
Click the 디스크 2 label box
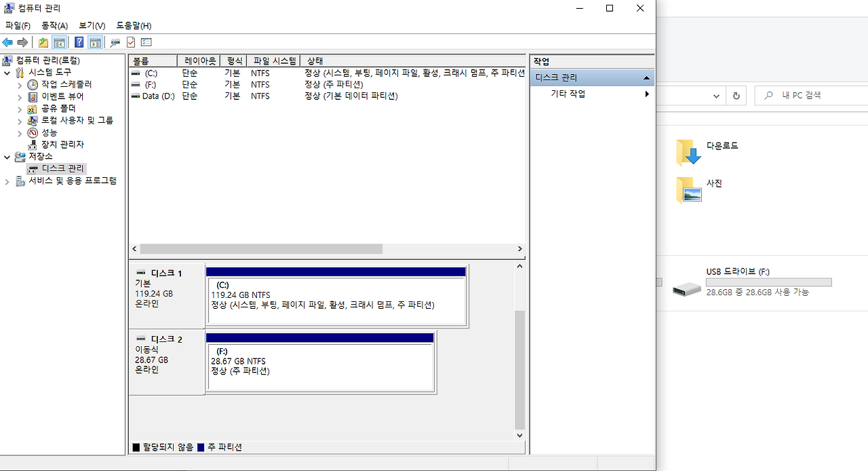pyautogui.click(x=167, y=362)
